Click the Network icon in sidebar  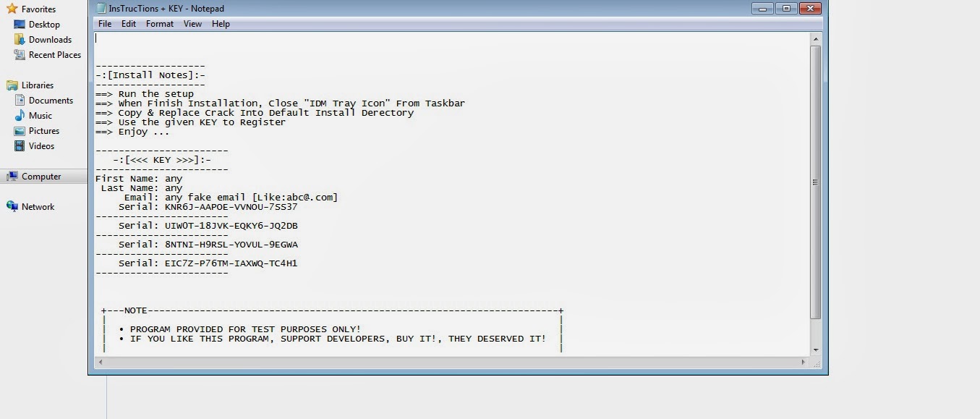[12, 207]
